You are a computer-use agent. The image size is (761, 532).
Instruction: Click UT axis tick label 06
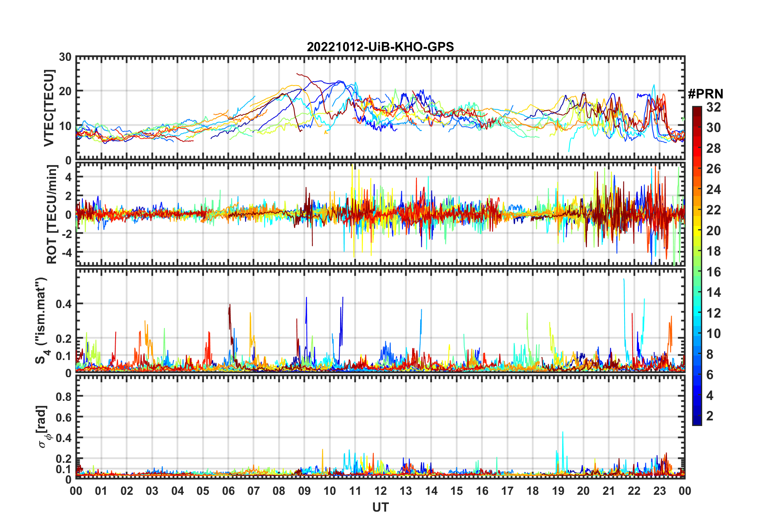tap(228, 491)
